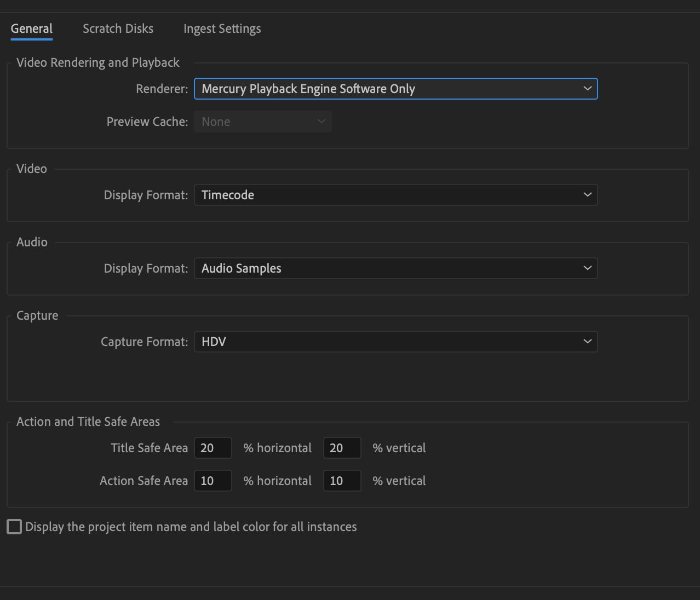Click the Title Safe Area horizontal input
Viewport: 700px width, 600px height.
pyautogui.click(x=213, y=447)
